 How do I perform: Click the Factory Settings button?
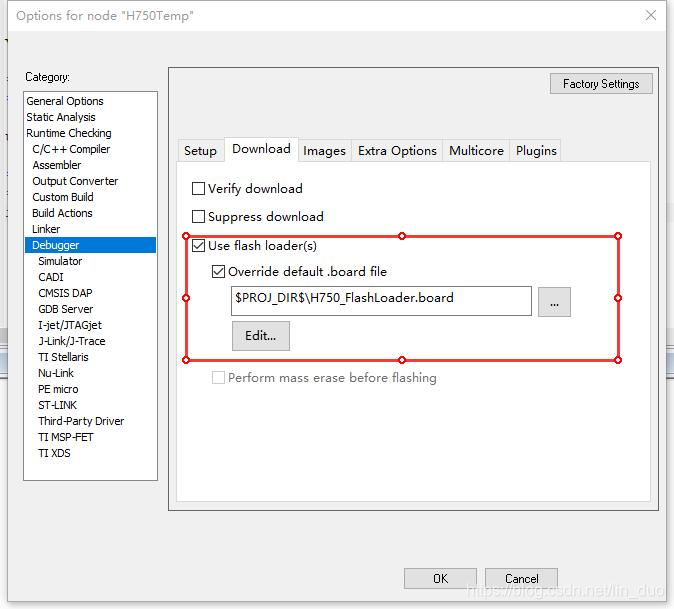tap(601, 84)
